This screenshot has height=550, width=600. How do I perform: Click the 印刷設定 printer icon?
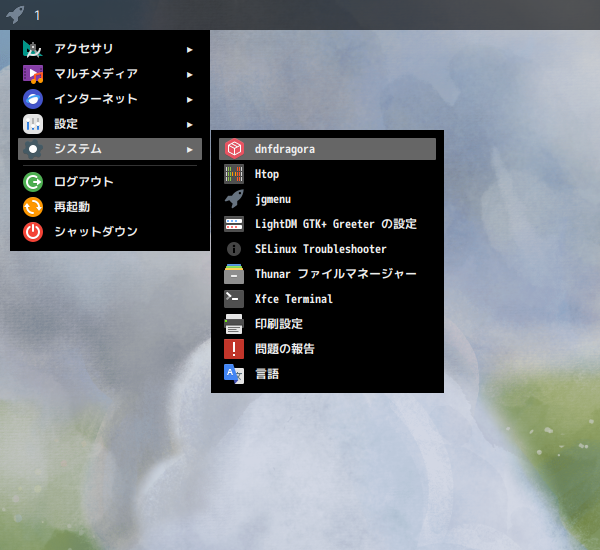coord(234,324)
